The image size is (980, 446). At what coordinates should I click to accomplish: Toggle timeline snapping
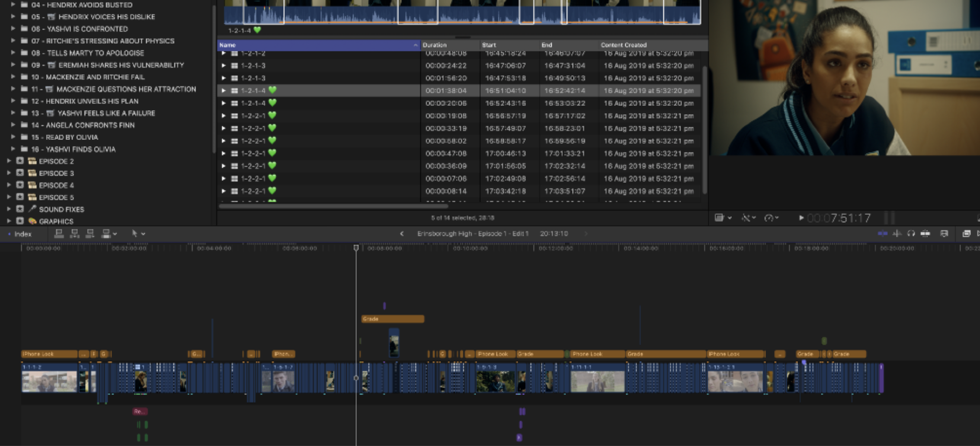(x=925, y=234)
